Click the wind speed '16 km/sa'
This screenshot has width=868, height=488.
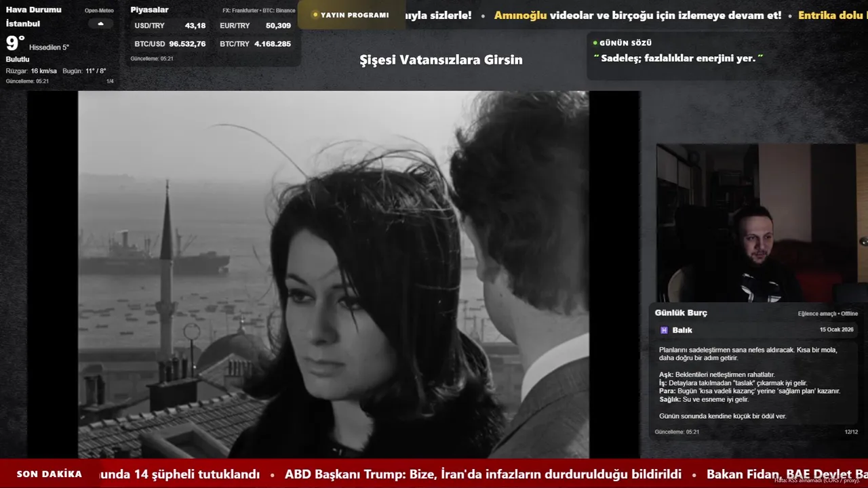click(x=43, y=70)
